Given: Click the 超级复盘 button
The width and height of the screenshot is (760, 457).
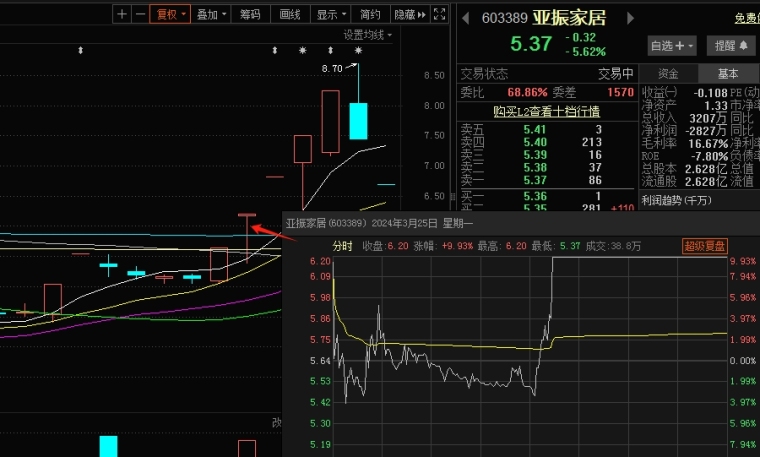Looking at the screenshot, I should [x=704, y=246].
